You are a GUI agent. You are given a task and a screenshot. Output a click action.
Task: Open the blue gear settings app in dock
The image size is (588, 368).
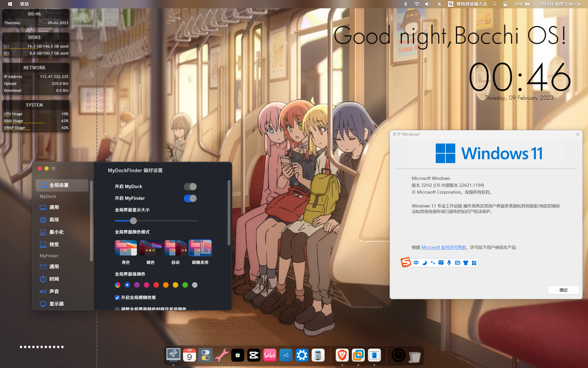tap(302, 355)
